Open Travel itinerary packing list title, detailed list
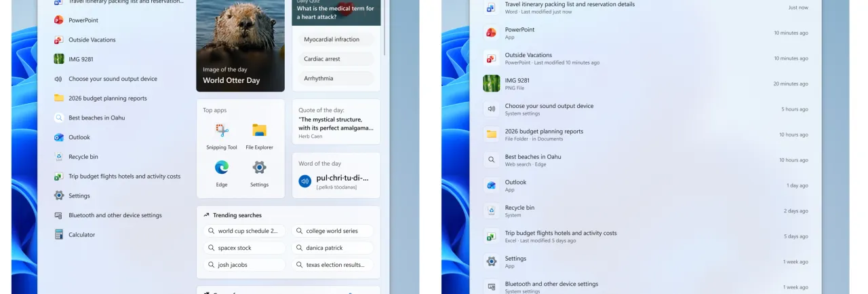 coord(570,4)
